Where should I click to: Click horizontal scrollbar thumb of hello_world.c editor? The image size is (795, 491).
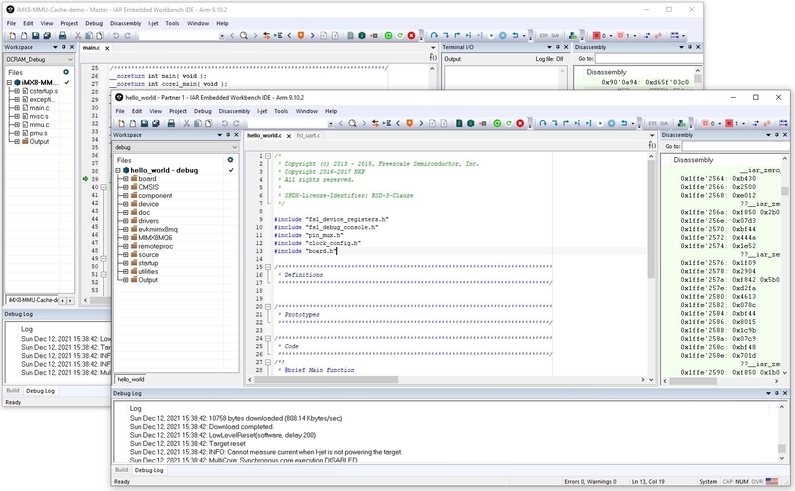point(327,379)
